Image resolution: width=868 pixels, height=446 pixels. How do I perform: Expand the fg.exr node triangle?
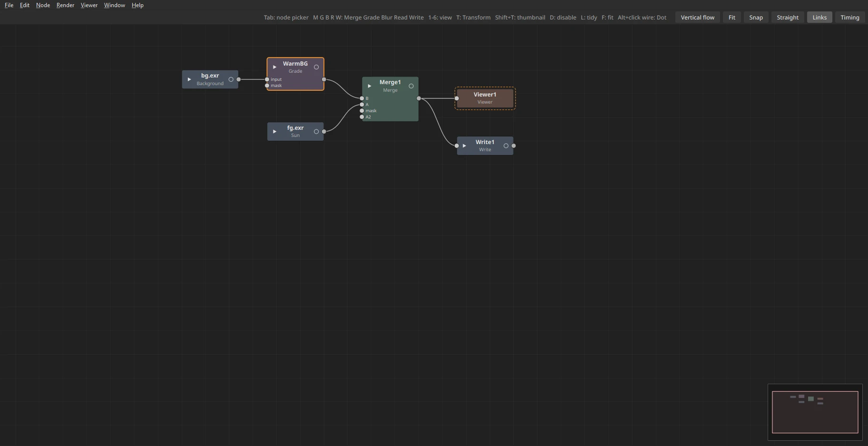pos(274,132)
